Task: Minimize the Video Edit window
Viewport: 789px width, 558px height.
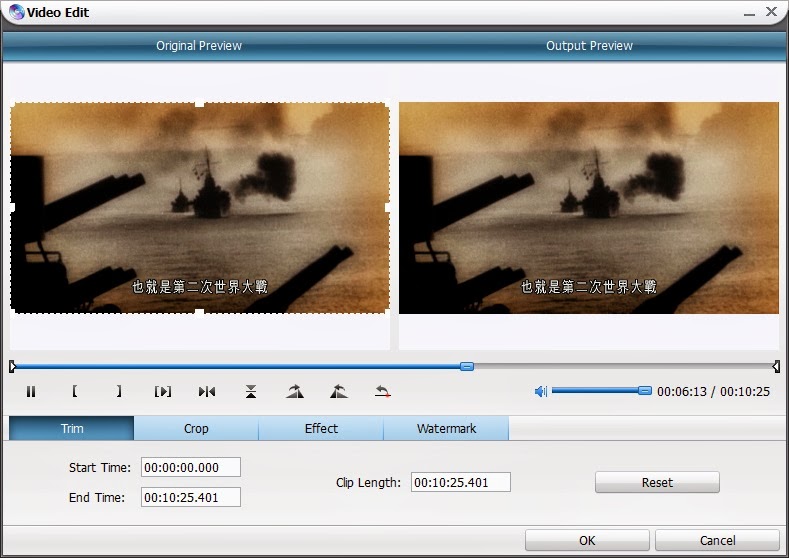Action: 749,13
